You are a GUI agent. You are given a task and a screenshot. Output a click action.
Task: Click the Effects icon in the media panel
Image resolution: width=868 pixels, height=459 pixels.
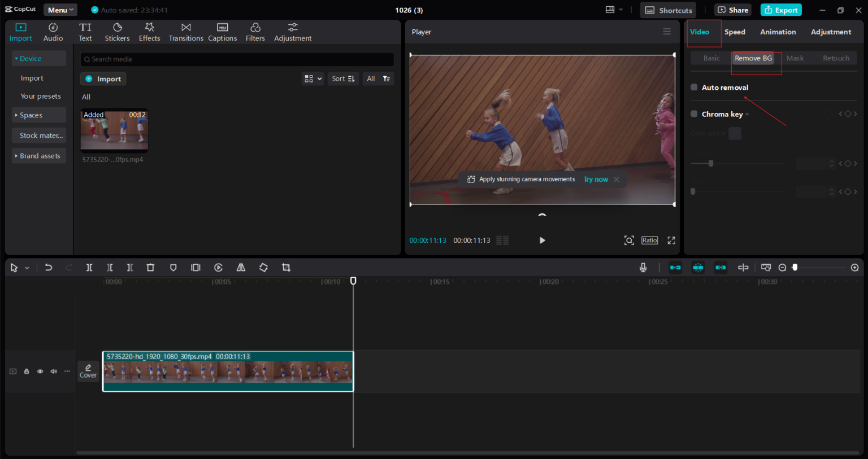click(x=149, y=31)
